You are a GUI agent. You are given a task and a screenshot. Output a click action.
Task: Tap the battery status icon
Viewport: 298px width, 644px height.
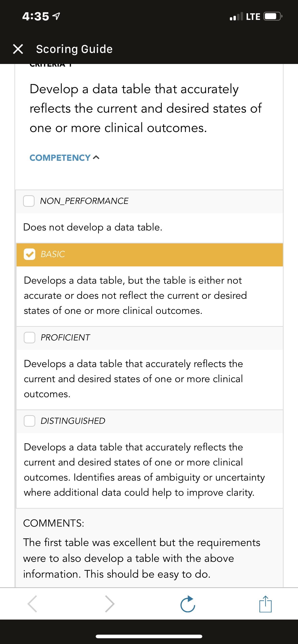tap(273, 17)
